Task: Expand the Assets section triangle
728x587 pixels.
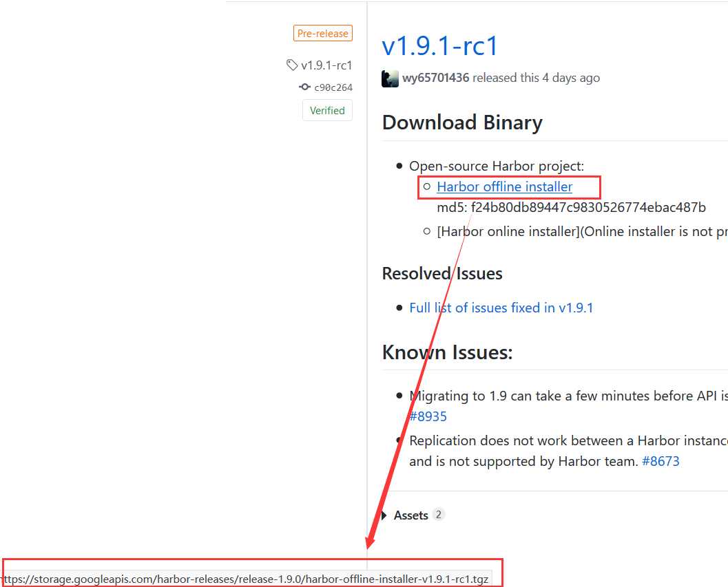Action: click(x=384, y=515)
